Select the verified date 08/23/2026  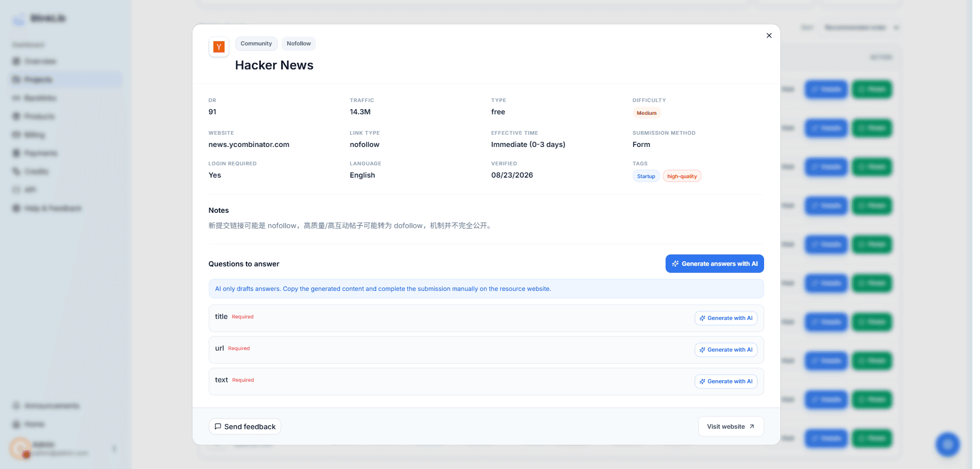click(512, 176)
